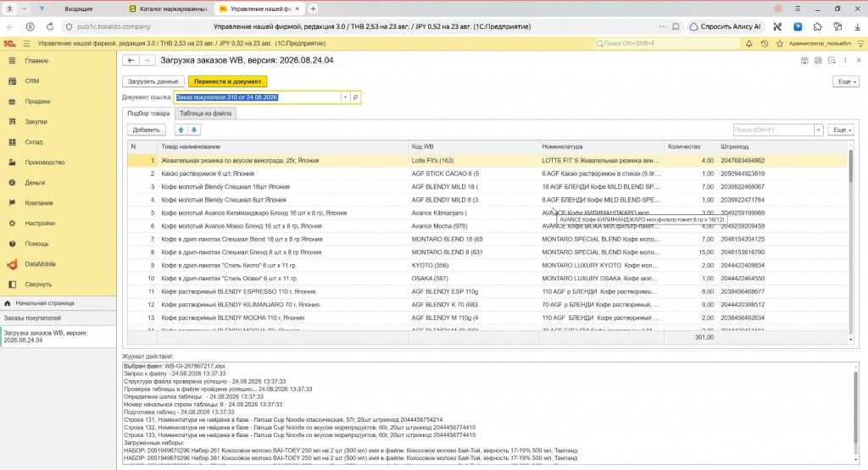
Task: Click the 1C main menu hamburger icon
Action: coord(26,44)
